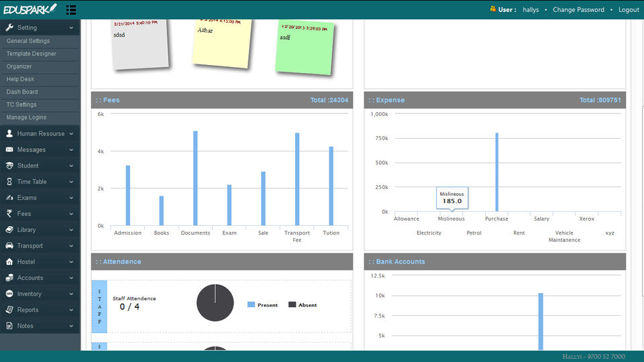
Task: Click the vertical STAFF label tab
Action: coord(99,306)
